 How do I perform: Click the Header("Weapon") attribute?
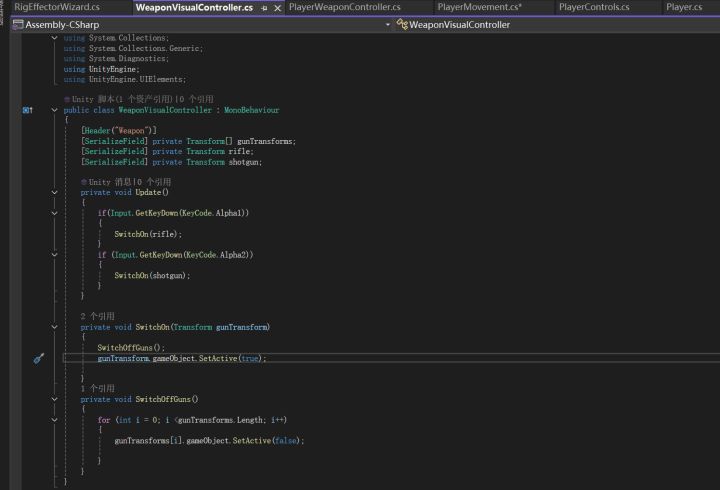click(119, 130)
